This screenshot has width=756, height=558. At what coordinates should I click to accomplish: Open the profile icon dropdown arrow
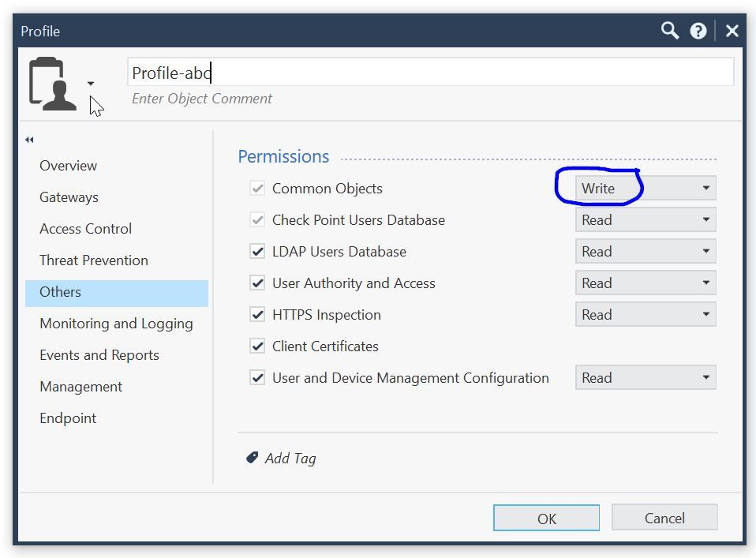point(91,84)
